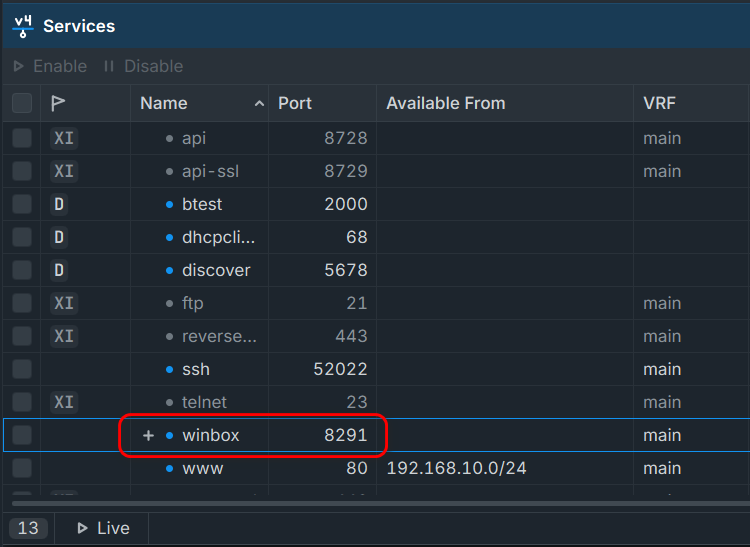This screenshot has width=750, height=547.
Task: Tick the select-all checkbox in header
Action: pos(22,103)
